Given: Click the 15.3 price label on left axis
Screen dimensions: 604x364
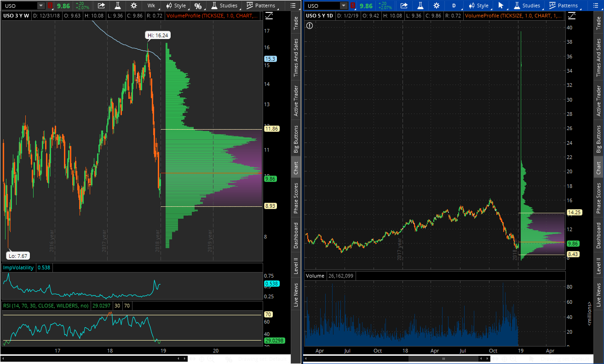Looking at the screenshot, I should 270,59.
